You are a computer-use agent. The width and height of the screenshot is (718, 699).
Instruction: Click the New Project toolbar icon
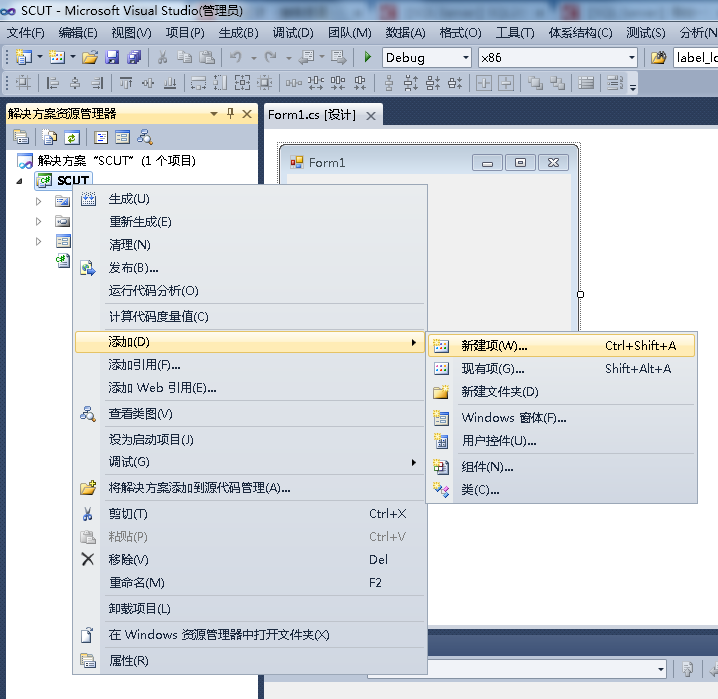(24, 58)
